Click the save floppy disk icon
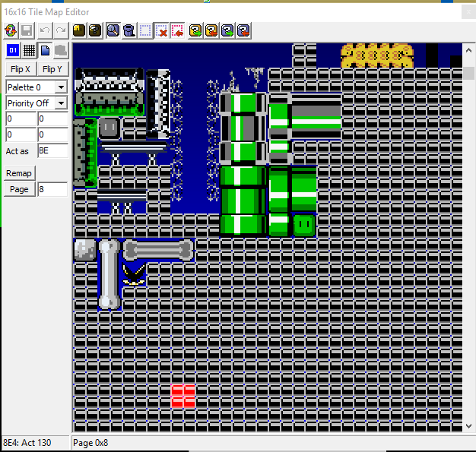476x452 pixels. click(x=27, y=30)
